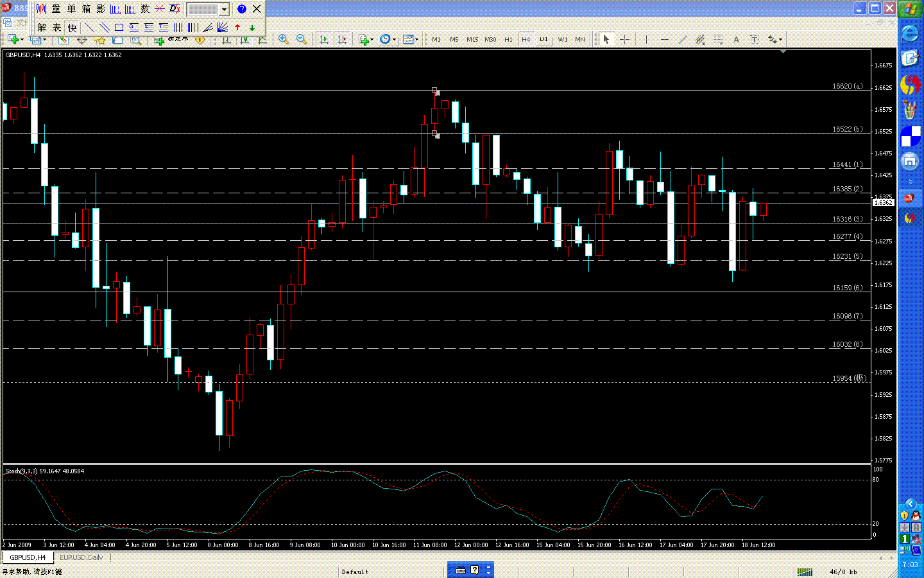Switch timeframe to M1
The image size is (924, 578).
(436, 39)
